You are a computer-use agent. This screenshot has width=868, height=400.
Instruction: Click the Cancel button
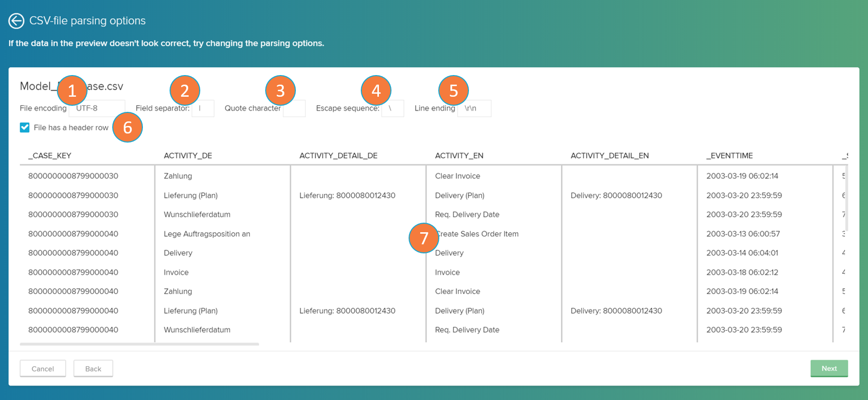(43, 369)
